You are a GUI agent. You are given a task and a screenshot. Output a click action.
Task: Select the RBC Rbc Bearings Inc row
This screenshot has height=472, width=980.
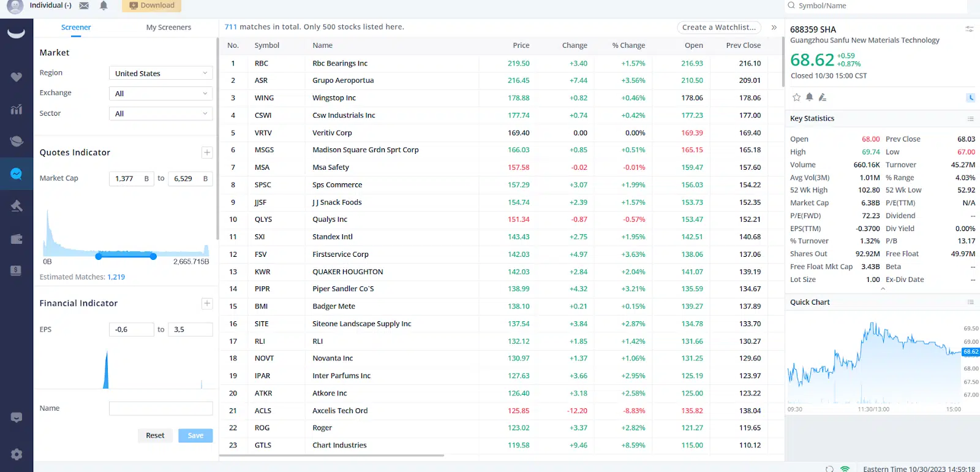[x=500, y=64]
